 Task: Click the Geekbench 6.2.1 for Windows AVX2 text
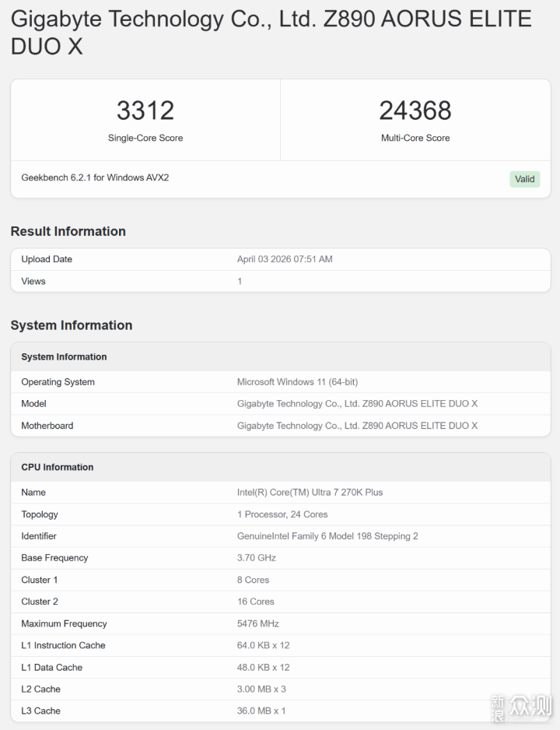click(95, 177)
